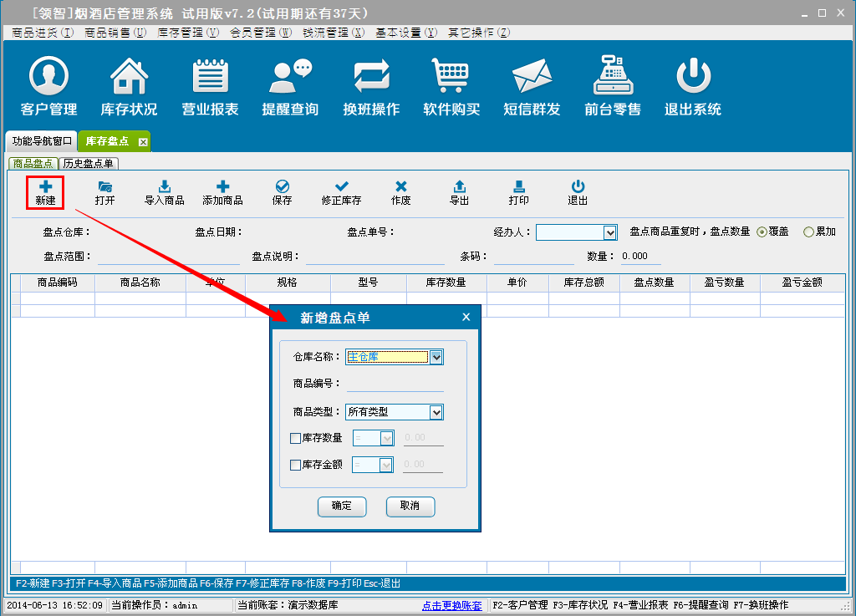
Task: Switch to the 历史盘点单 tab
Action: 89,164
